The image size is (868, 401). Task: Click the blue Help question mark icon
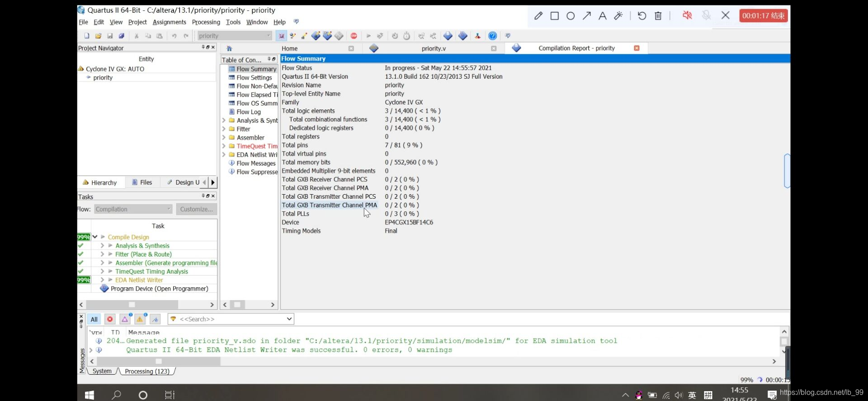[x=493, y=36]
